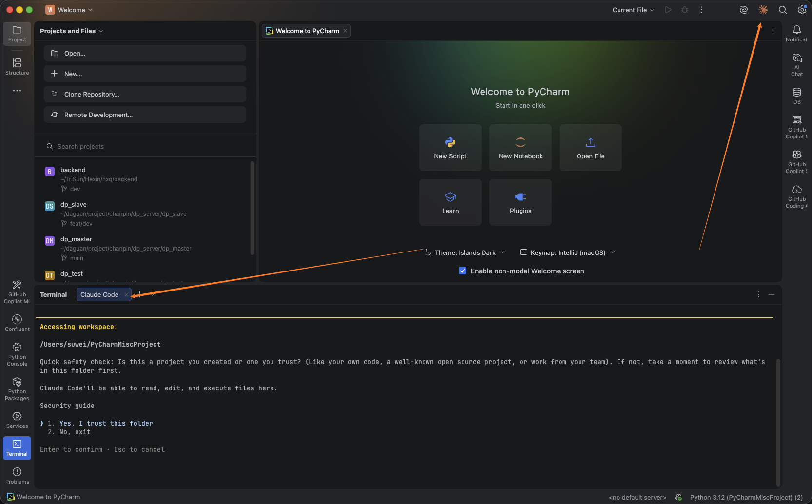Click the Terminal panel title
Screen dimensions: 812x504
pyautogui.click(x=53, y=294)
